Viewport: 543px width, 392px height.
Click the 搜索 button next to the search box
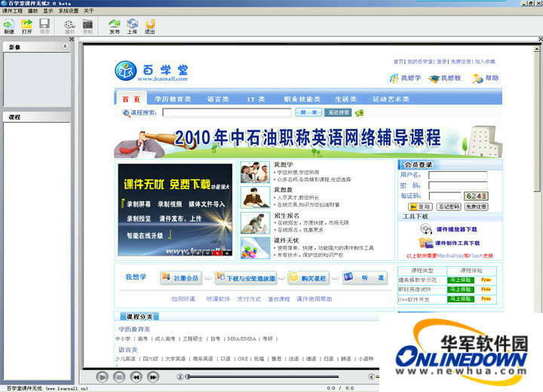coord(308,112)
